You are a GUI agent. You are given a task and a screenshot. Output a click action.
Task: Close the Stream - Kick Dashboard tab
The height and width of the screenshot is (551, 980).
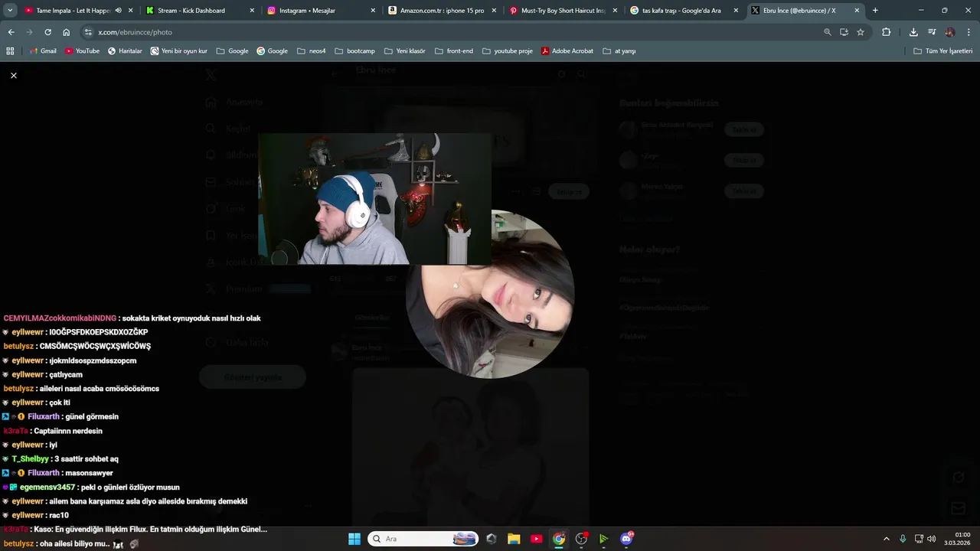pos(252,11)
